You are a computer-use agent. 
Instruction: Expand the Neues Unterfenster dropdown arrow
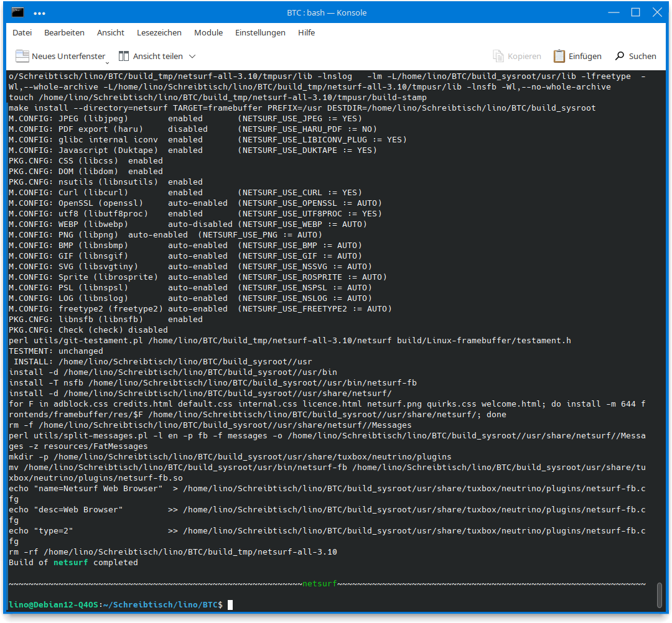[107, 61]
